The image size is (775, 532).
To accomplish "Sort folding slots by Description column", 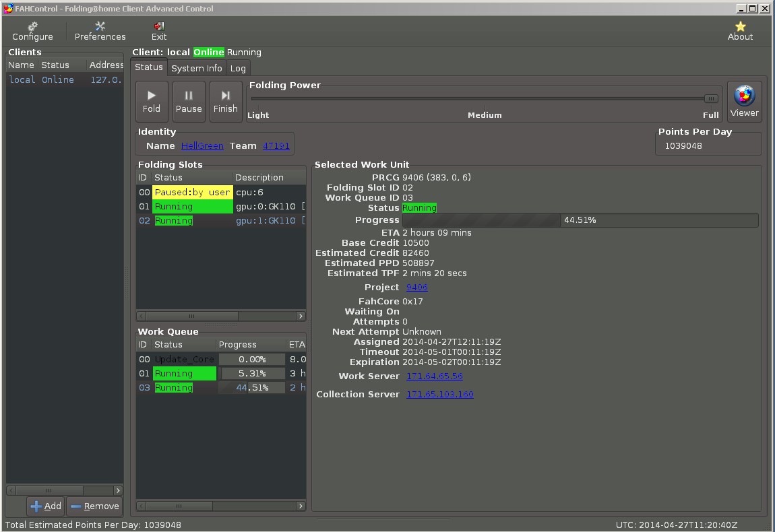I will pyautogui.click(x=269, y=177).
